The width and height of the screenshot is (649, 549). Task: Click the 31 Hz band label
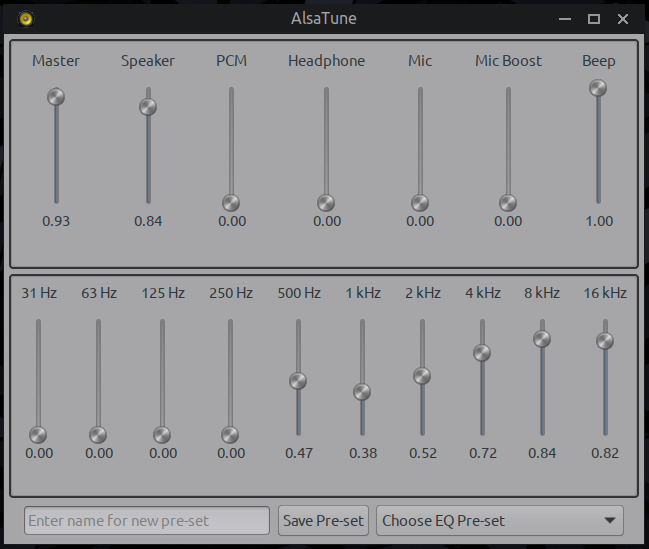(39, 293)
